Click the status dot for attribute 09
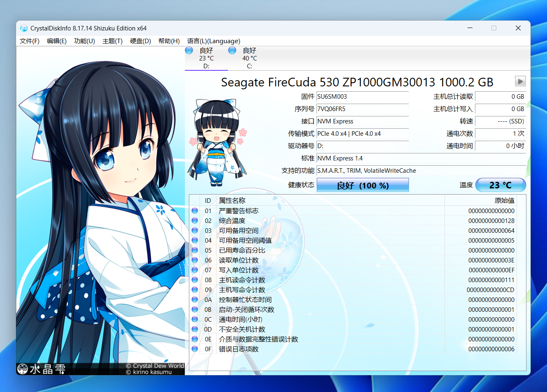The image size is (547, 392). [x=195, y=290]
